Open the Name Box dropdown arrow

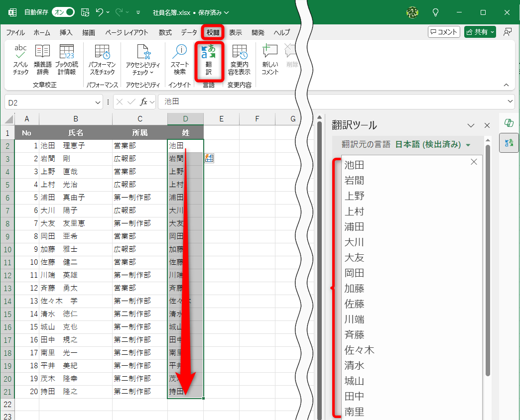coord(97,102)
